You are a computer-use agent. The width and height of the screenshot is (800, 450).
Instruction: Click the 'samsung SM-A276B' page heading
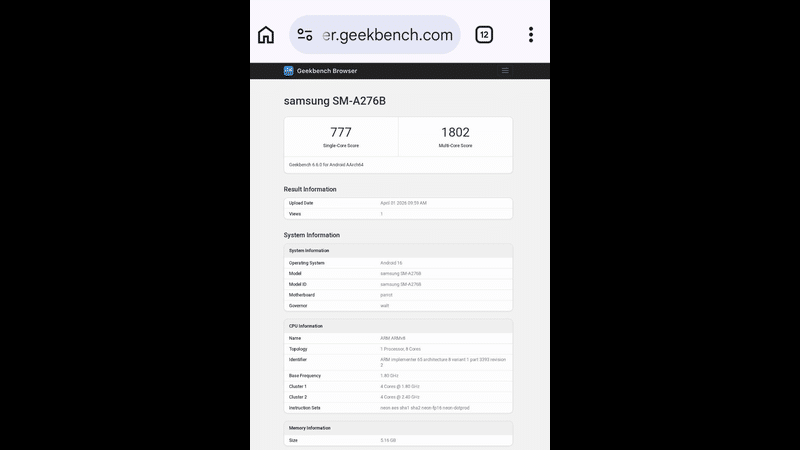[x=335, y=101]
